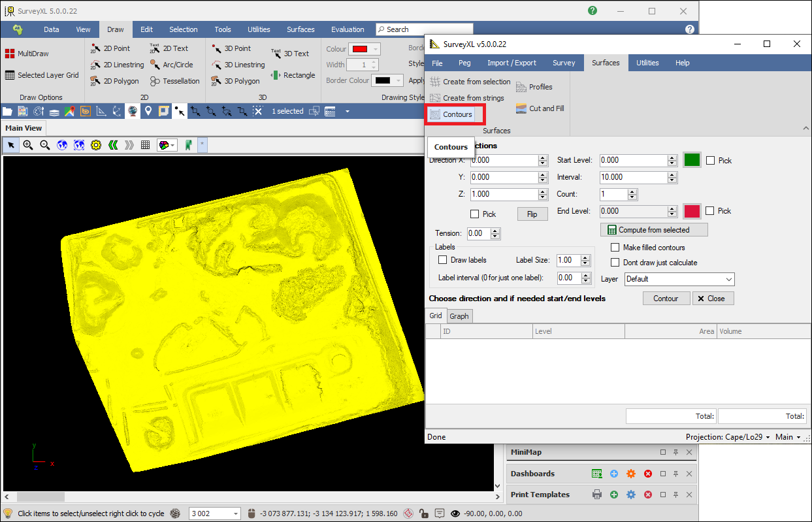Expand the Projection Cape/Lo29 dropdown

728,437
